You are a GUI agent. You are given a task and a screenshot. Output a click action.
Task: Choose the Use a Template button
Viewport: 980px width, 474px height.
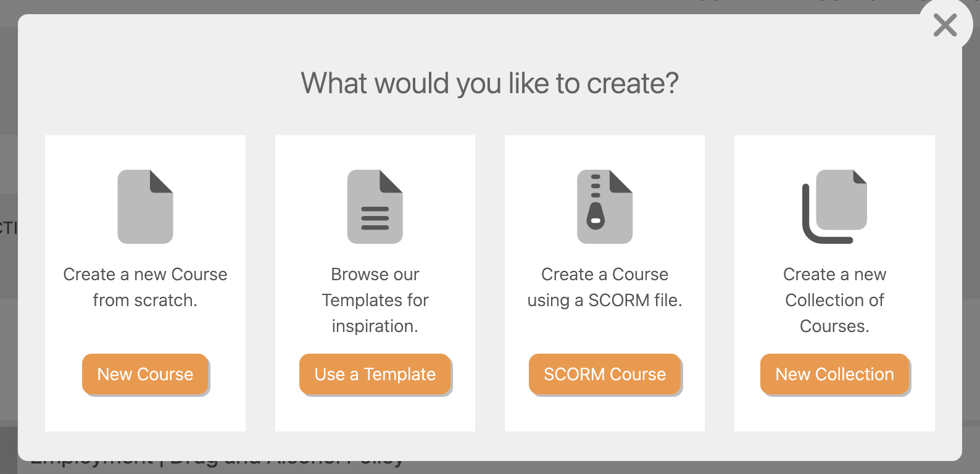375,374
